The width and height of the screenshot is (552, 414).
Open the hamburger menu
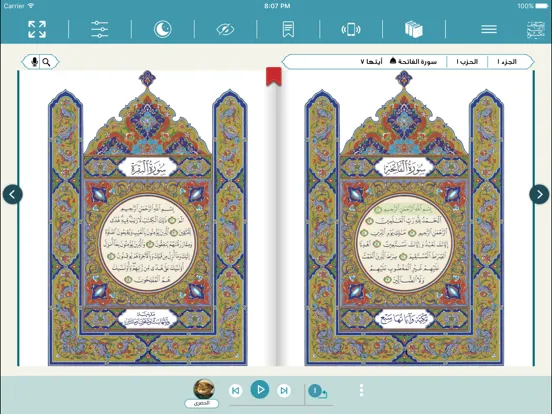tap(489, 29)
